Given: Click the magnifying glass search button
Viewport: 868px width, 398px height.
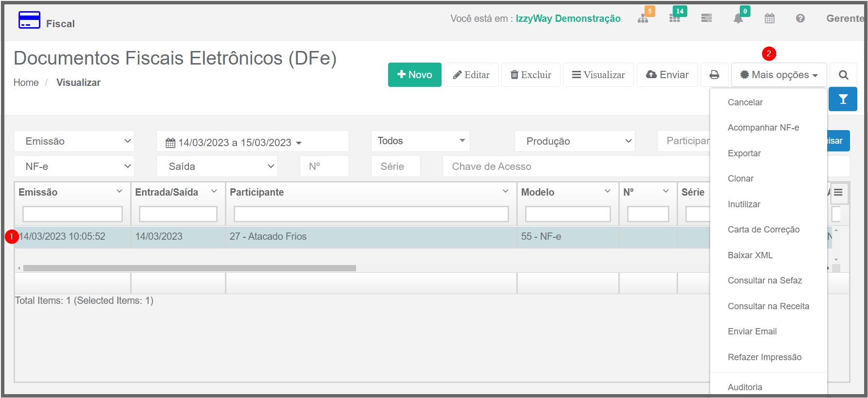Looking at the screenshot, I should [x=843, y=75].
